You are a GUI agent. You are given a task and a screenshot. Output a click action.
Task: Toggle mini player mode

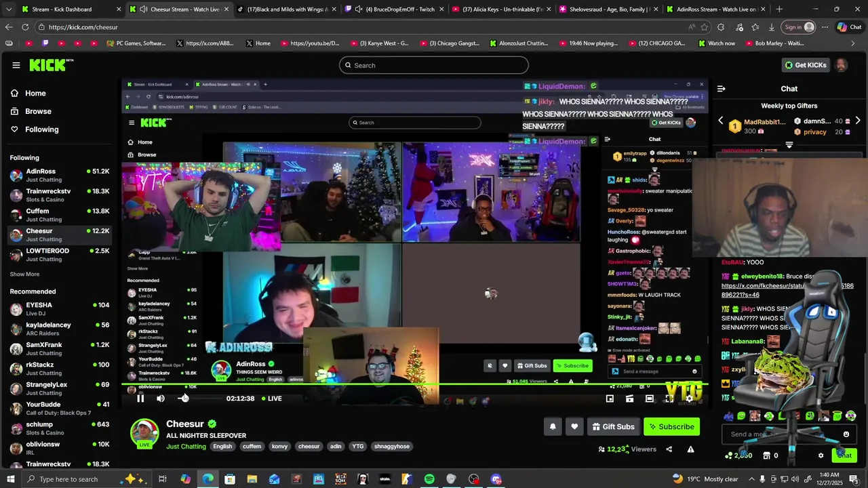tap(610, 399)
